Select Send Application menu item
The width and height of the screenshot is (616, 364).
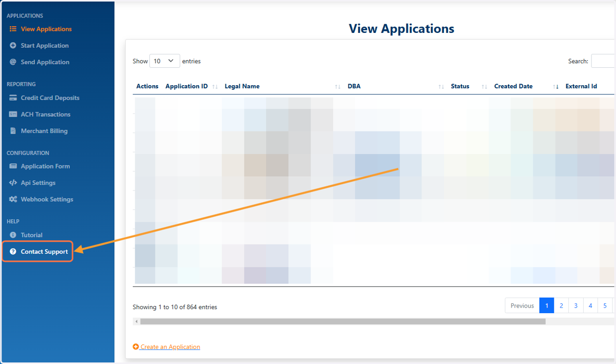point(45,62)
